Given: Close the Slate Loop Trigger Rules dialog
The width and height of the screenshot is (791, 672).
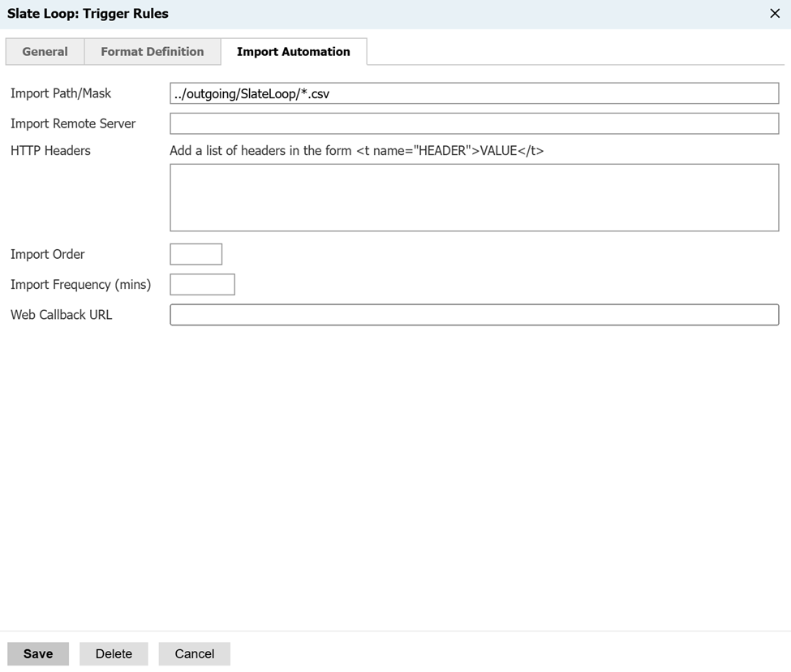Looking at the screenshot, I should tap(774, 14).
